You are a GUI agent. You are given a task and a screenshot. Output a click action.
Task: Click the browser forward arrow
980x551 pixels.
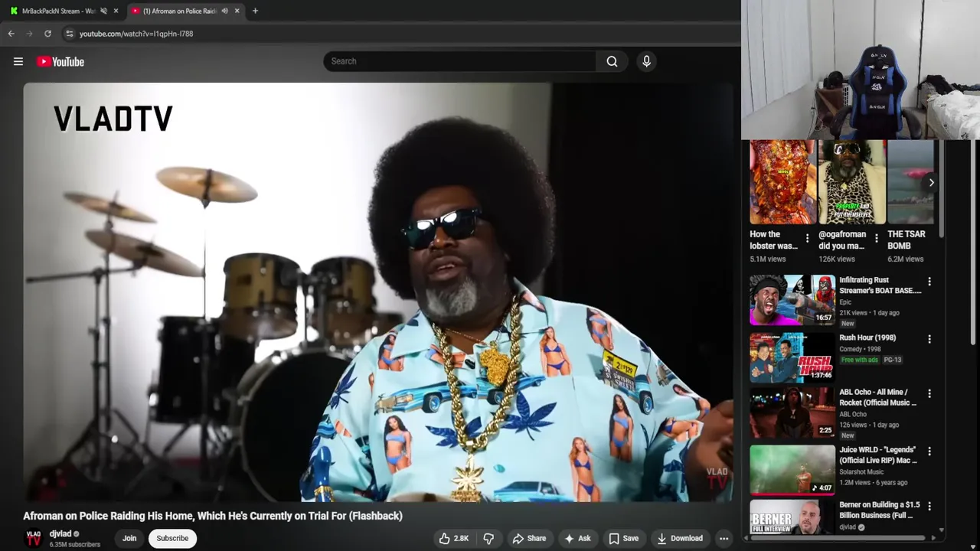click(29, 34)
